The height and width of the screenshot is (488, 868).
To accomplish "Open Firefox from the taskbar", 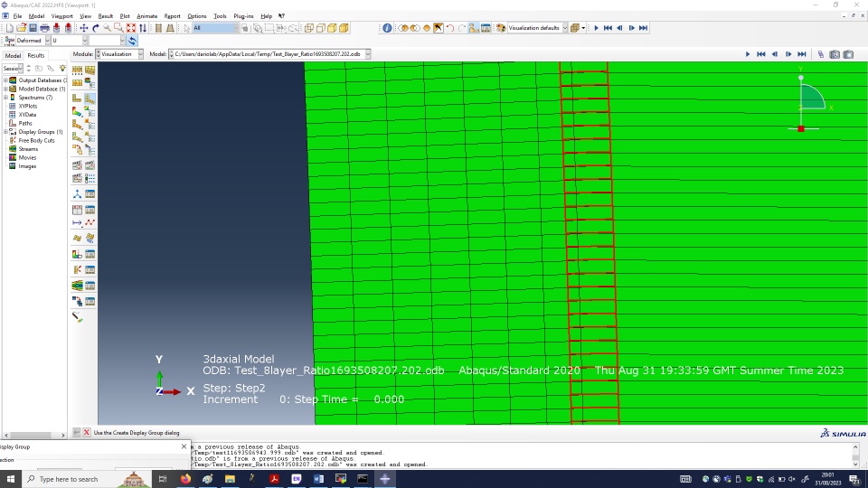I will tap(185, 479).
